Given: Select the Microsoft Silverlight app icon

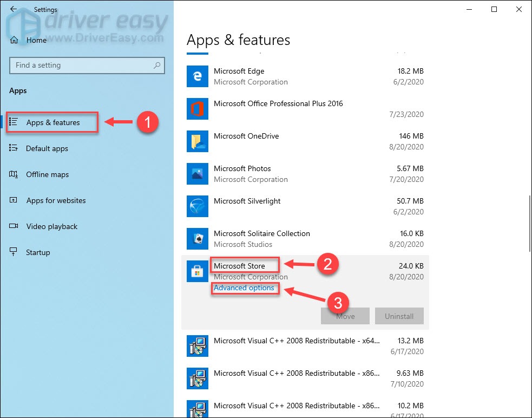Looking at the screenshot, I should (198, 206).
